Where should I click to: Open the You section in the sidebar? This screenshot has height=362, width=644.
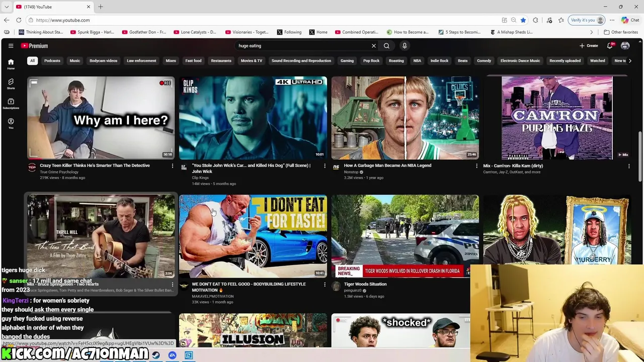(x=11, y=123)
